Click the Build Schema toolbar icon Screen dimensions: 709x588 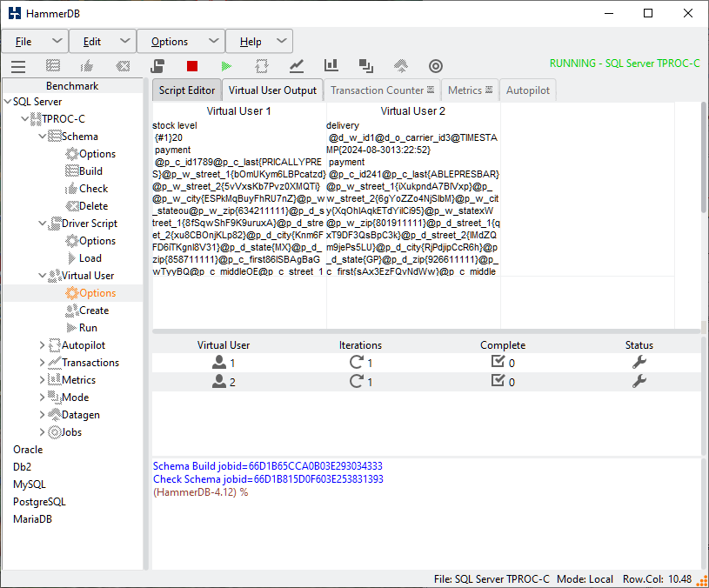tap(53, 66)
